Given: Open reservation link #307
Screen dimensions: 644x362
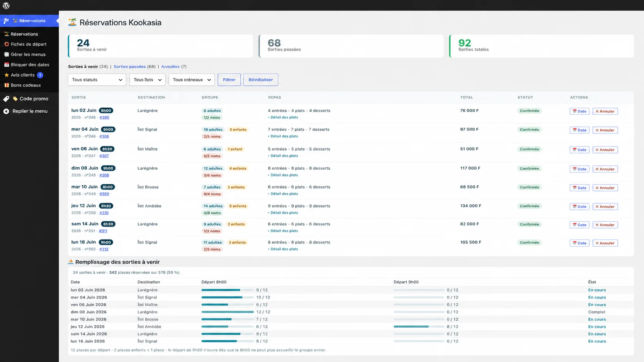Looking at the screenshot, I should (x=104, y=156).
